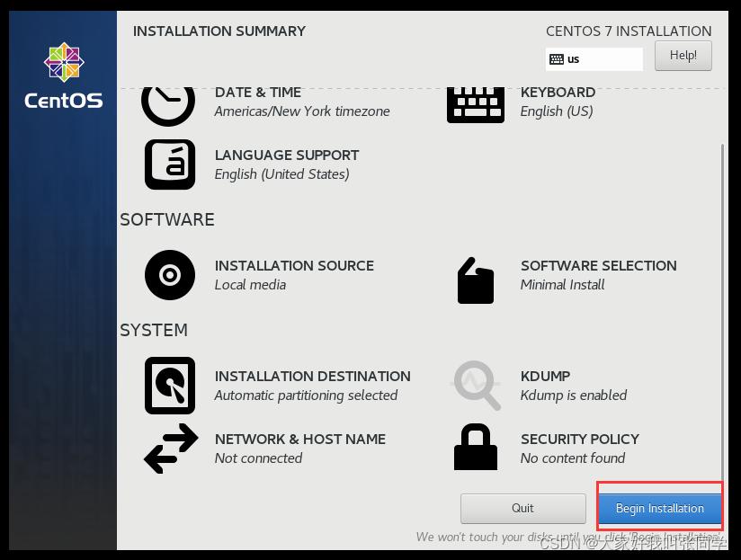Open the Security Policy padlock icon

[476, 447]
